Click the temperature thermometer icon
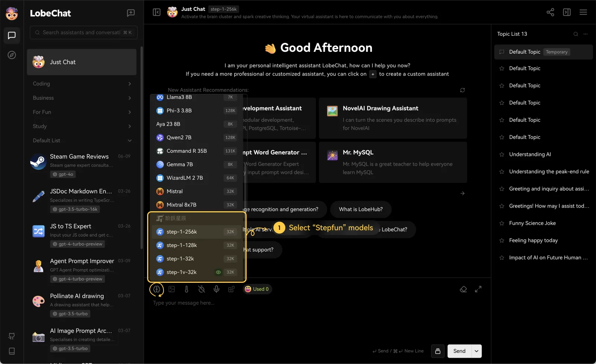The image size is (596, 364). coord(187,289)
